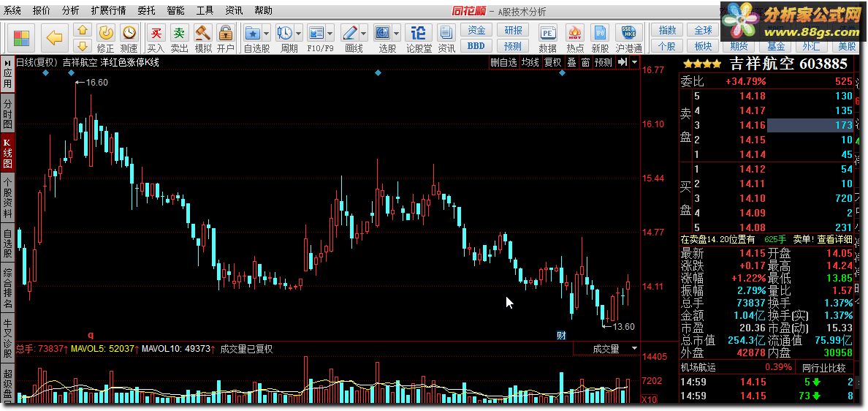Open the 系统 menu

(x=12, y=10)
